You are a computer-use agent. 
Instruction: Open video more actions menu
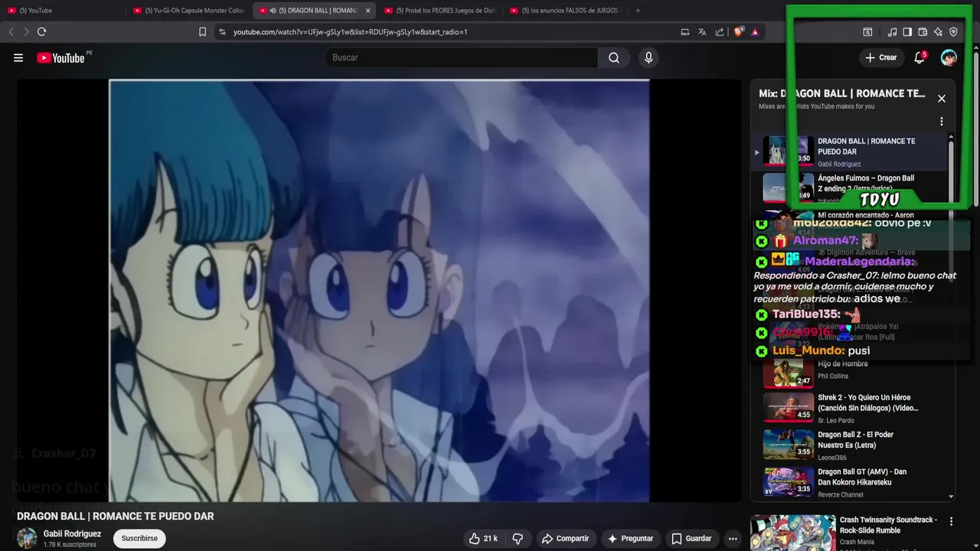pyautogui.click(x=733, y=539)
